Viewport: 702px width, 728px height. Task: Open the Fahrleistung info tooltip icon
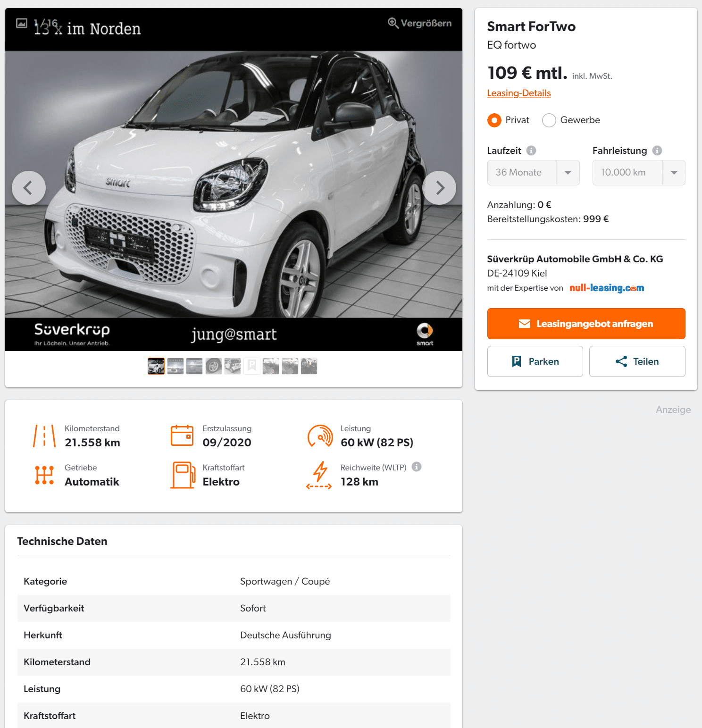(x=657, y=151)
